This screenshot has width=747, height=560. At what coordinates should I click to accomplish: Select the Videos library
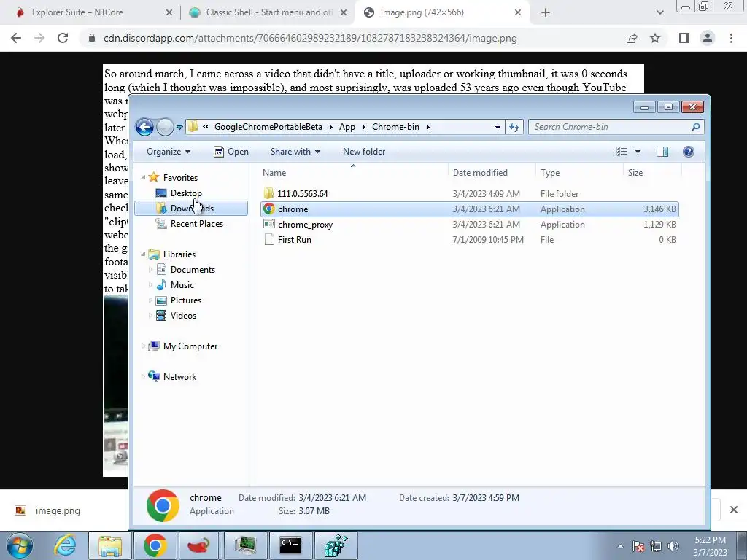[x=183, y=315]
